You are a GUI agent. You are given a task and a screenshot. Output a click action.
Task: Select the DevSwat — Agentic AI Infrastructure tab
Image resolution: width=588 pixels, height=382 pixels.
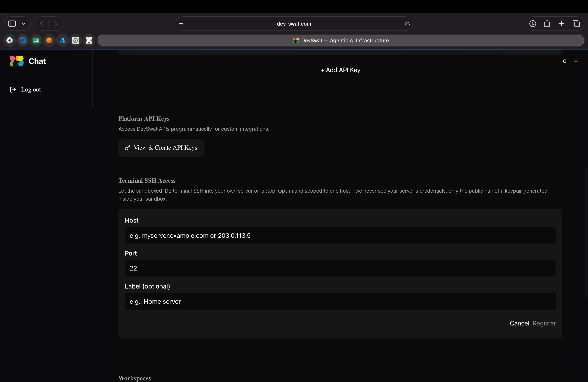click(x=341, y=41)
